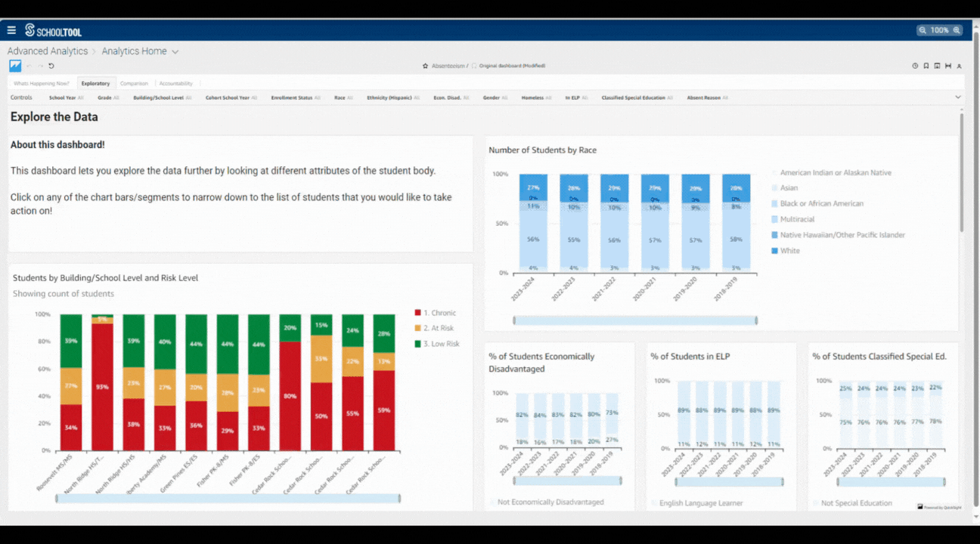Open the School Year filter
Image resolution: width=980 pixels, height=544 pixels.
coord(66,97)
